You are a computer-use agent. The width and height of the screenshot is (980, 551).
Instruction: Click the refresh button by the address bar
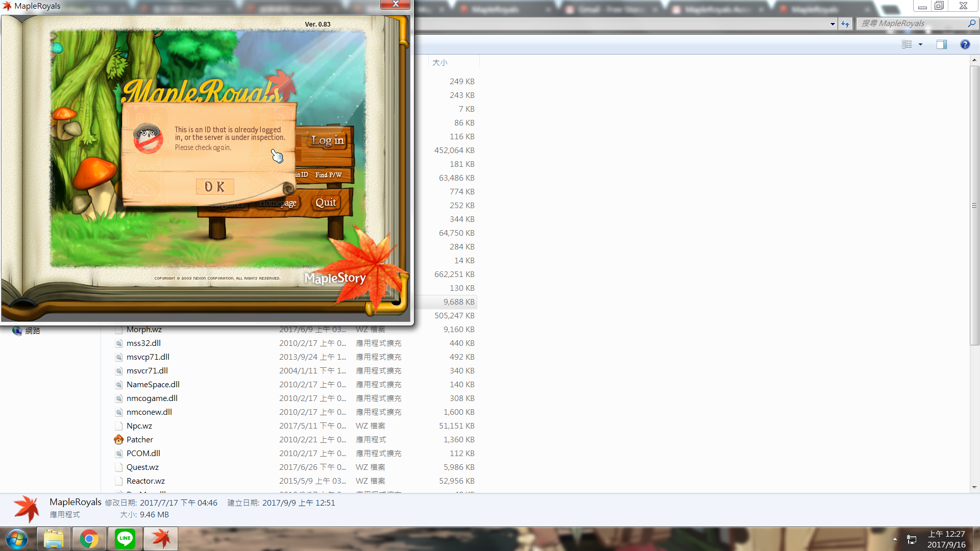coord(845,23)
